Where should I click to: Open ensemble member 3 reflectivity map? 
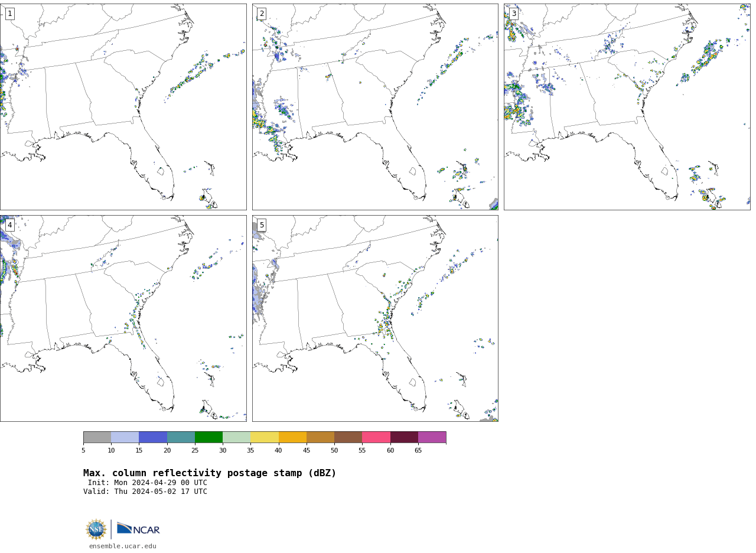click(x=627, y=107)
